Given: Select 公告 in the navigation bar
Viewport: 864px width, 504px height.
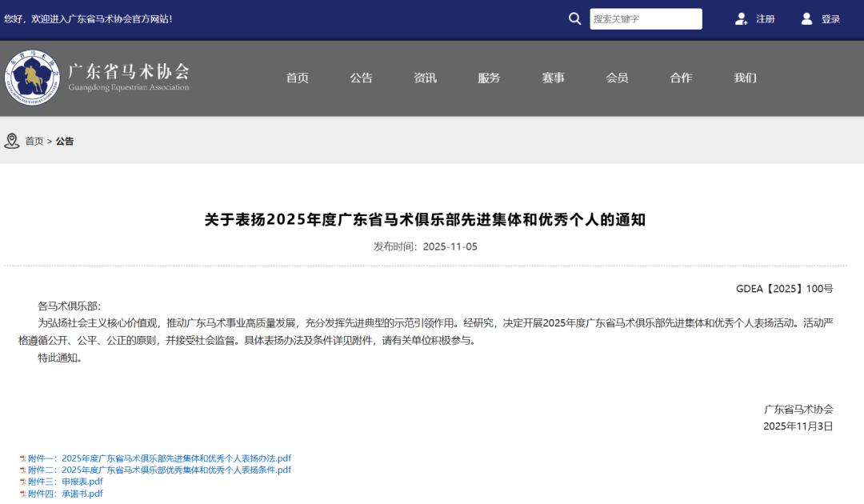Looking at the screenshot, I should pos(362,78).
